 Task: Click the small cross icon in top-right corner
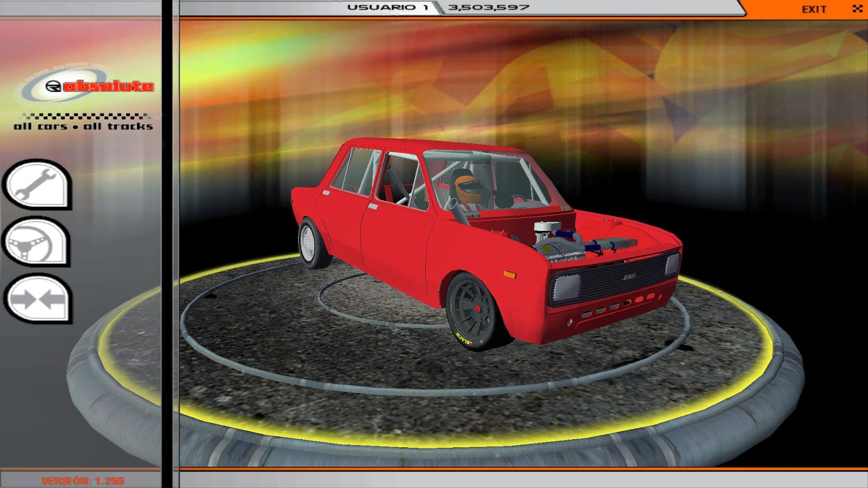858,7
